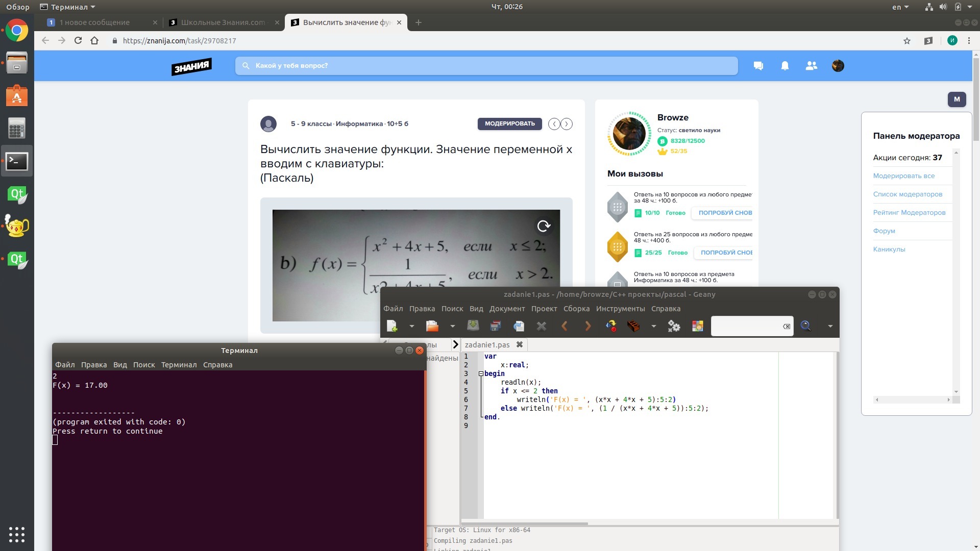This screenshot has width=980, height=551.
Task: Open the color chooser icon in Geany toolbar
Action: [697, 326]
